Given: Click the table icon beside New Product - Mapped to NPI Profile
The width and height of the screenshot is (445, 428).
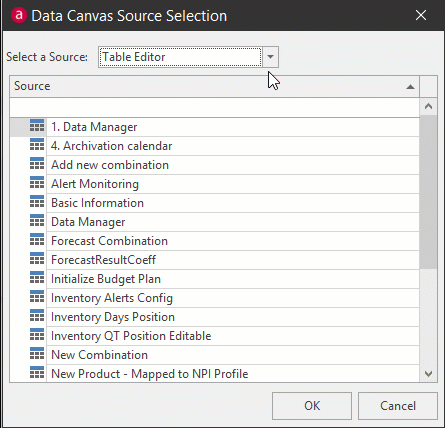Looking at the screenshot, I should pyautogui.click(x=37, y=373).
